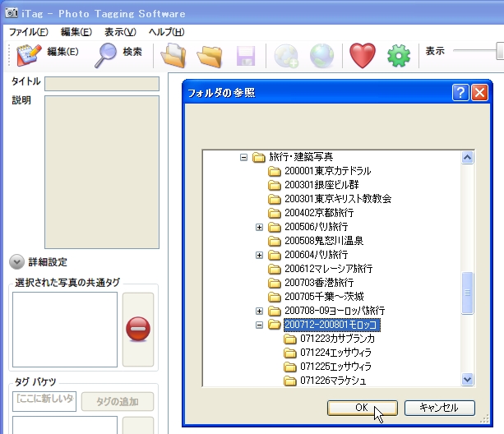Close the フォルダの参照 dialog
The width and height of the screenshot is (504, 434).
pyautogui.click(x=479, y=93)
